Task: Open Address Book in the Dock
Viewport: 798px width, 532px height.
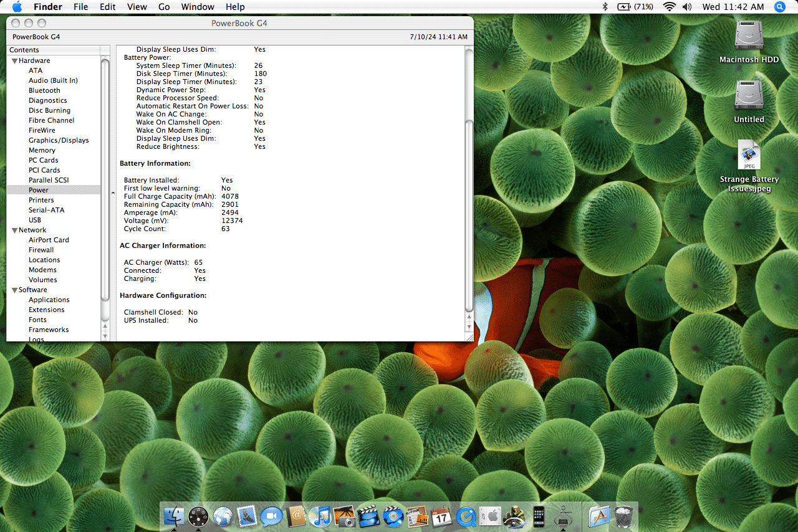Action: pyautogui.click(x=296, y=516)
